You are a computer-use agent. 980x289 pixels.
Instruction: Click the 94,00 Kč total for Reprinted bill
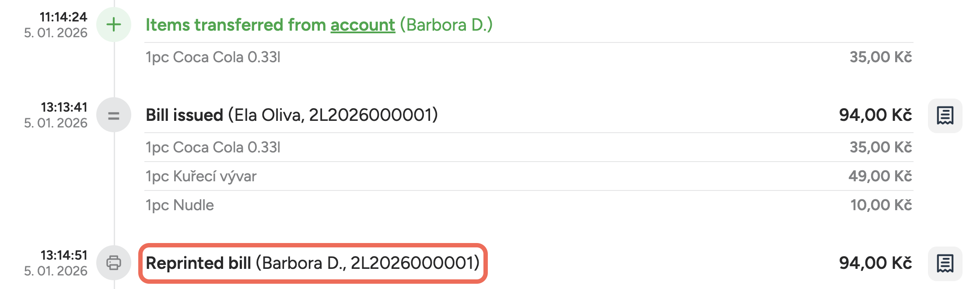[875, 263]
